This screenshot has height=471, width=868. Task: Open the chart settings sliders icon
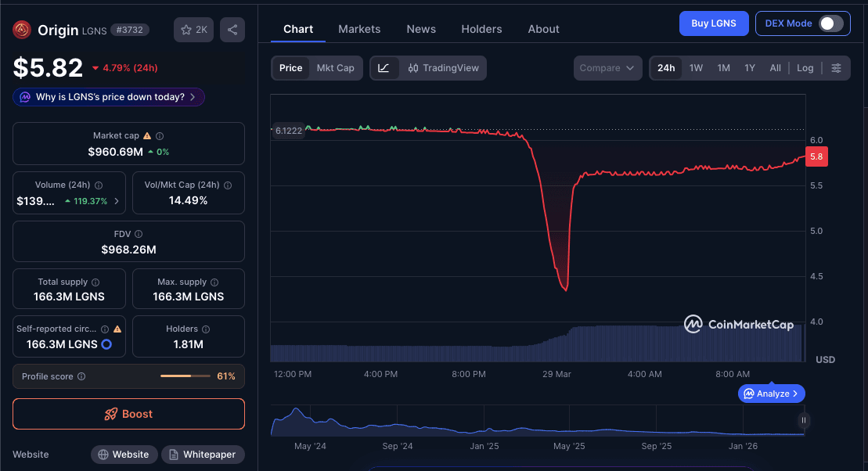click(x=837, y=68)
